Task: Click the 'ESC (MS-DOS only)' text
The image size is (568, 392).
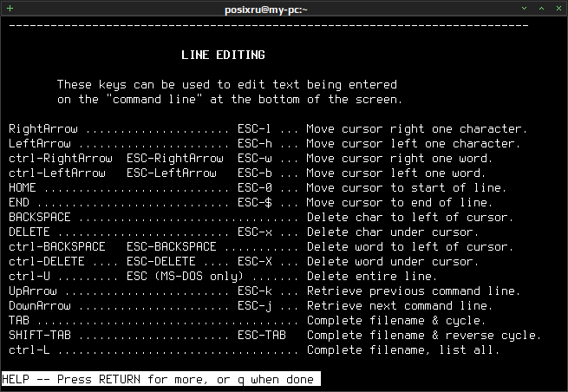Action: 185,276
